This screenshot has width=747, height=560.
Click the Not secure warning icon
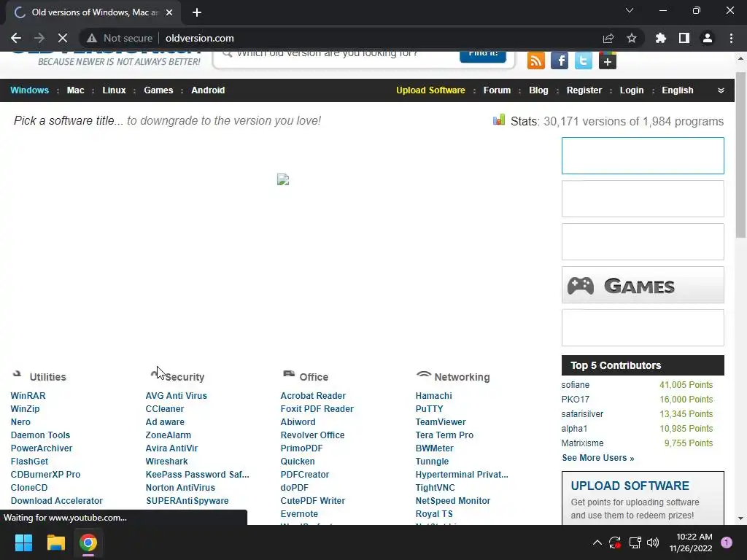92,38
